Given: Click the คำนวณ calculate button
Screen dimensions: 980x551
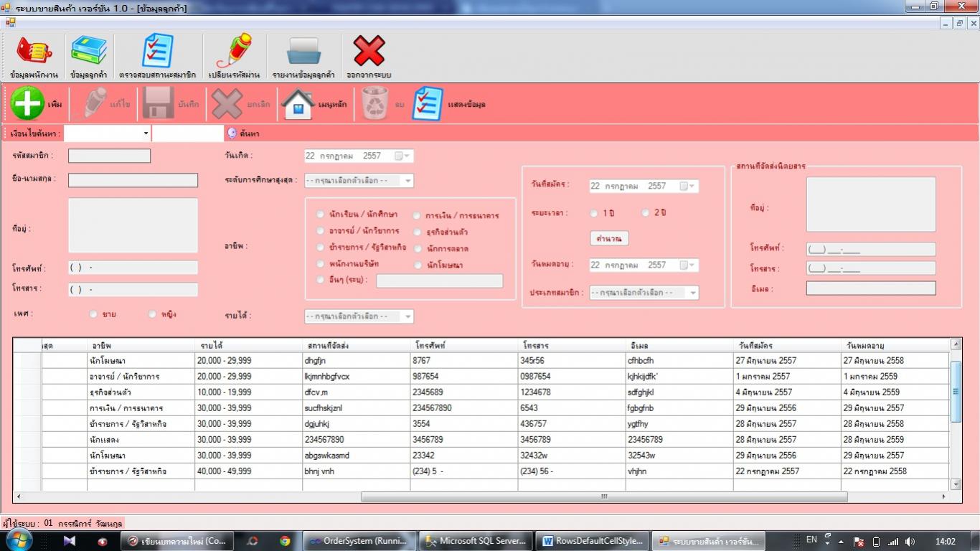Looking at the screenshot, I should tap(609, 238).
